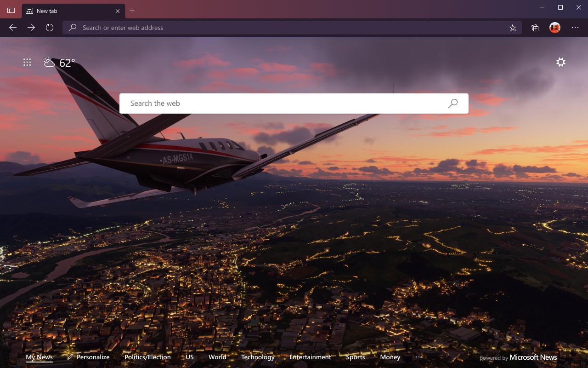
Task: Open the Collections icon
Action: coord(535,28)
